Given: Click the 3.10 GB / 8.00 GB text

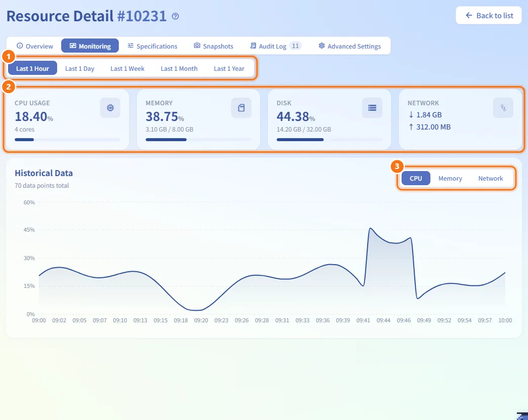Looking at the screenshot, I should pyautogui.click(x=169, y=130).
